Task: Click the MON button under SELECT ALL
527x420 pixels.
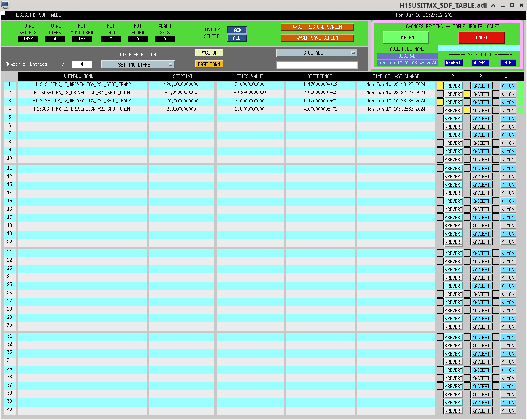Action: 508,63
